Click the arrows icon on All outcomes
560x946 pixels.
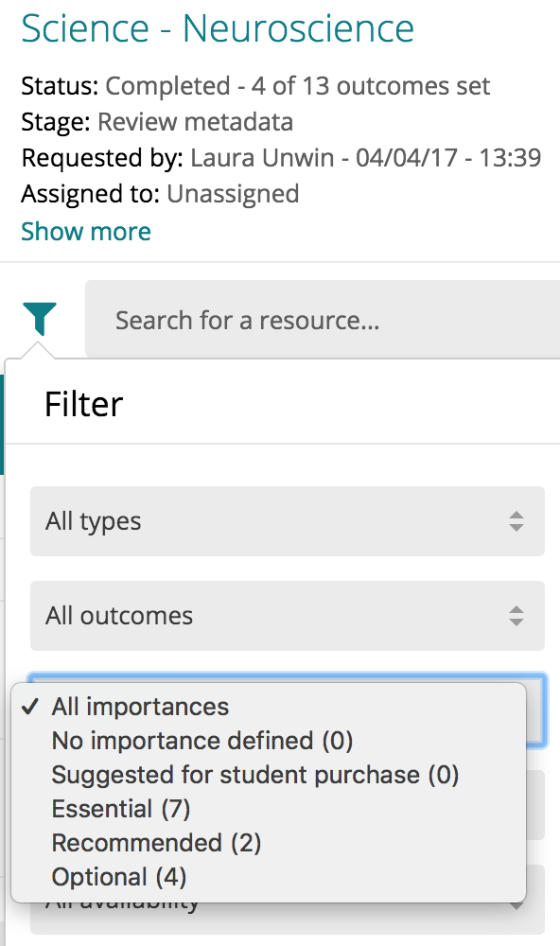[x=516, y=616]
